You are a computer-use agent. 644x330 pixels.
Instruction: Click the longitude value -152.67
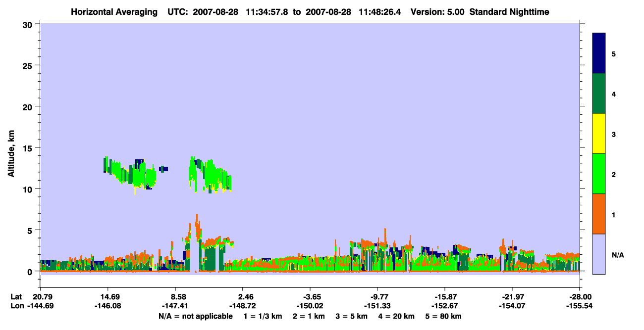click(x=445, y=306)
